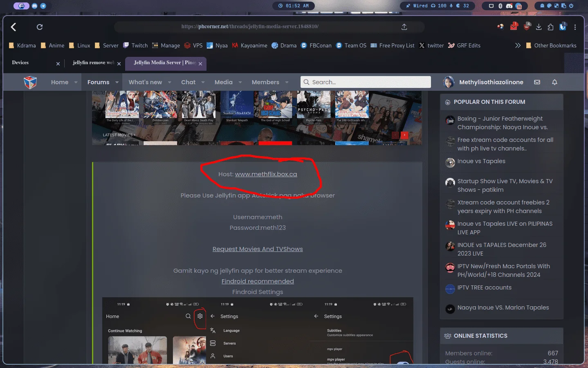Open the Kdrama bookmark folder

[x=22, y=45]
